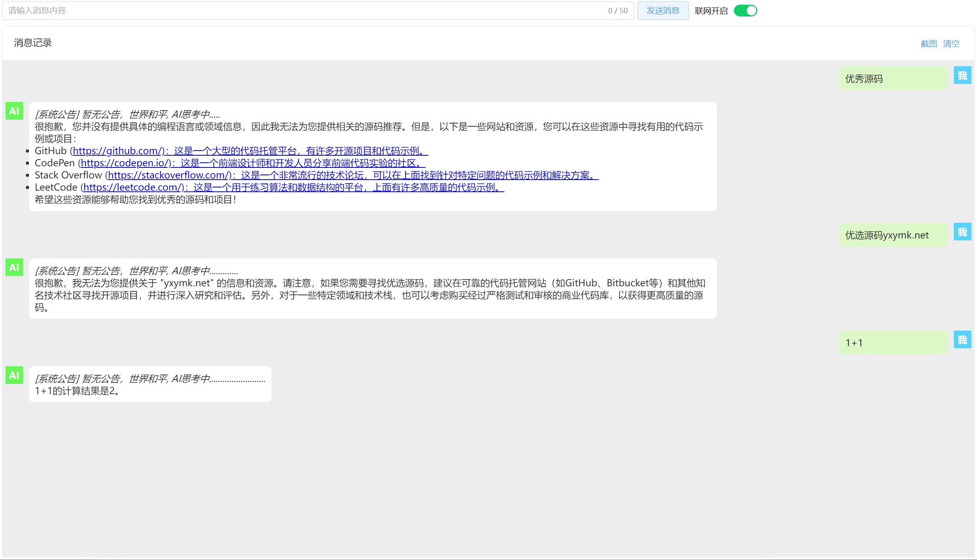Screen dimensions: 977x560
Task: Open the codepen.io link
Action: coord(253,163)
